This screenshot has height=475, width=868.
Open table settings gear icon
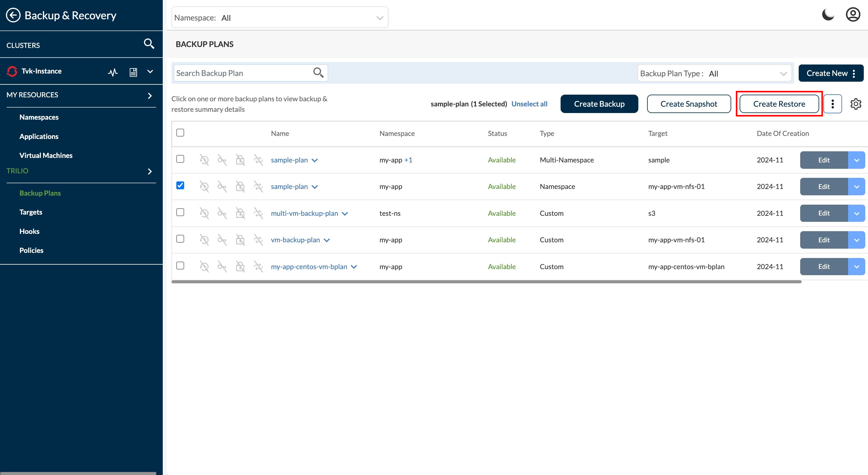[856, 104]
